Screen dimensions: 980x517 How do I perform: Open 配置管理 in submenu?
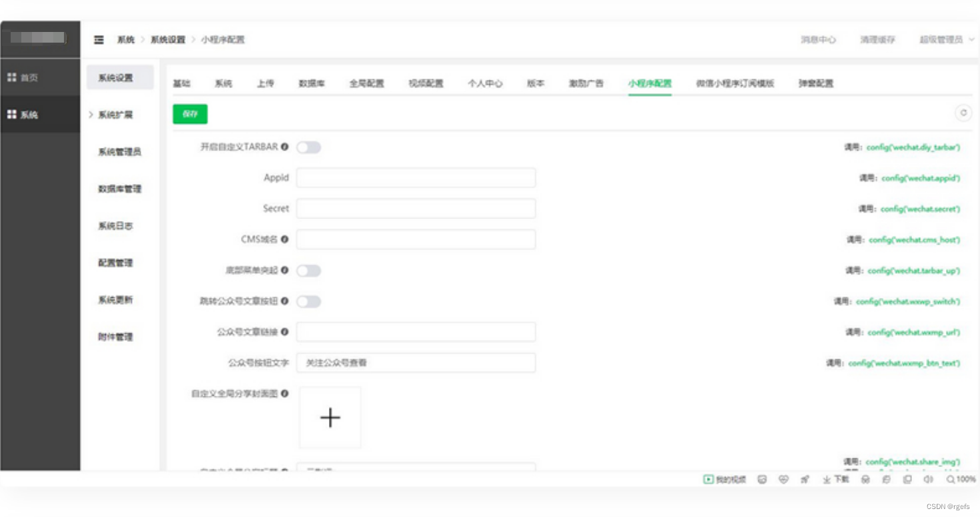pyautogui.click(x=116, y=263)
